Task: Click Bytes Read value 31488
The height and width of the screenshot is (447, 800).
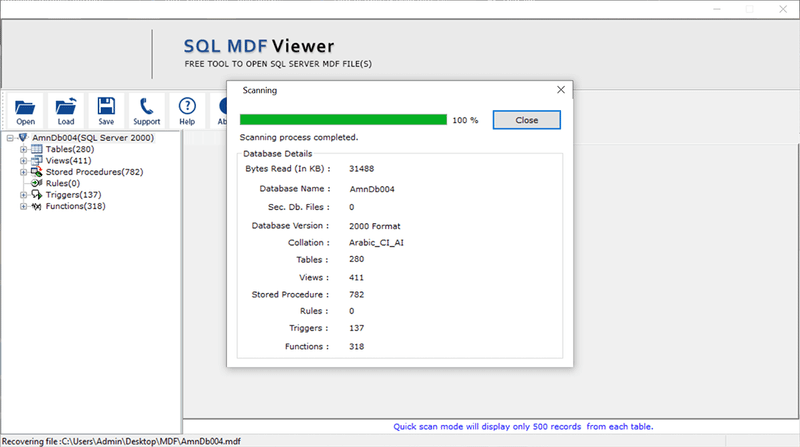Action: 361,168
